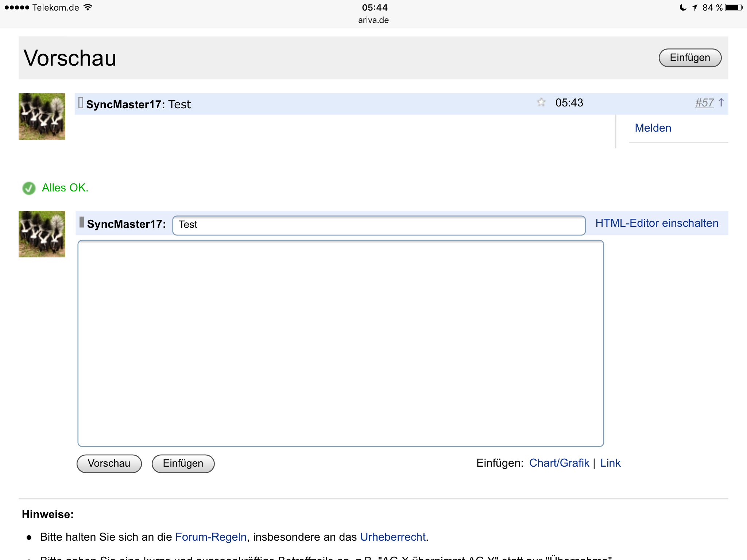Tap the battery icon in the status bar
The height and width of the screenshot is (560, 747).
(x=734, y=7)
